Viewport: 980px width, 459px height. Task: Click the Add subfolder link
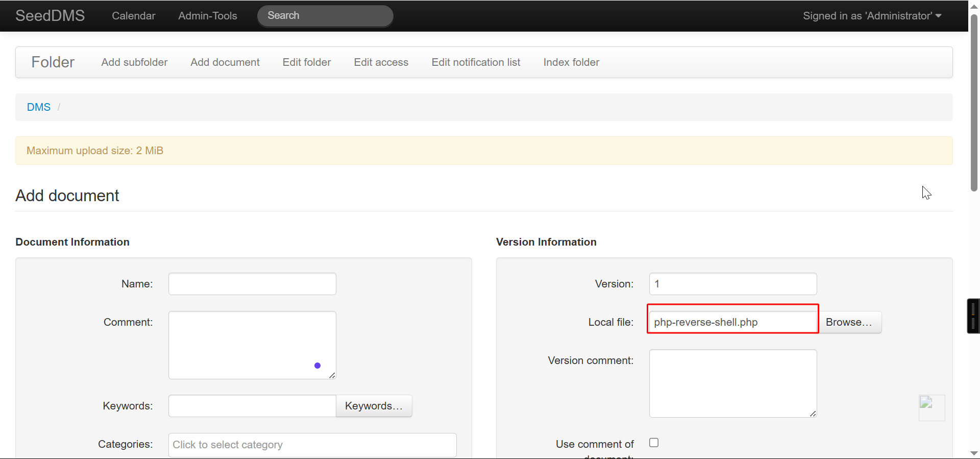point(134,62)
